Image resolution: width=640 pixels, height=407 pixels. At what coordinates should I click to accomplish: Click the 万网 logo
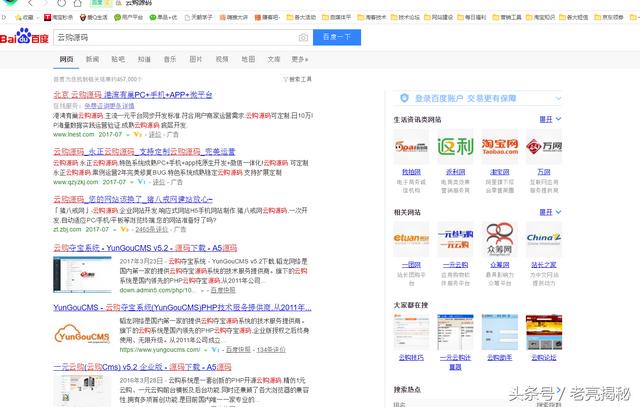coord(544,146)
